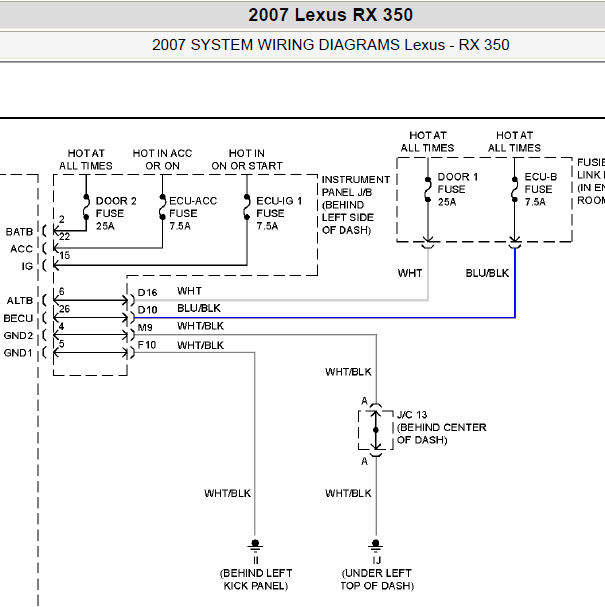
Task: Click the II ground symbol
Action: 255,545
